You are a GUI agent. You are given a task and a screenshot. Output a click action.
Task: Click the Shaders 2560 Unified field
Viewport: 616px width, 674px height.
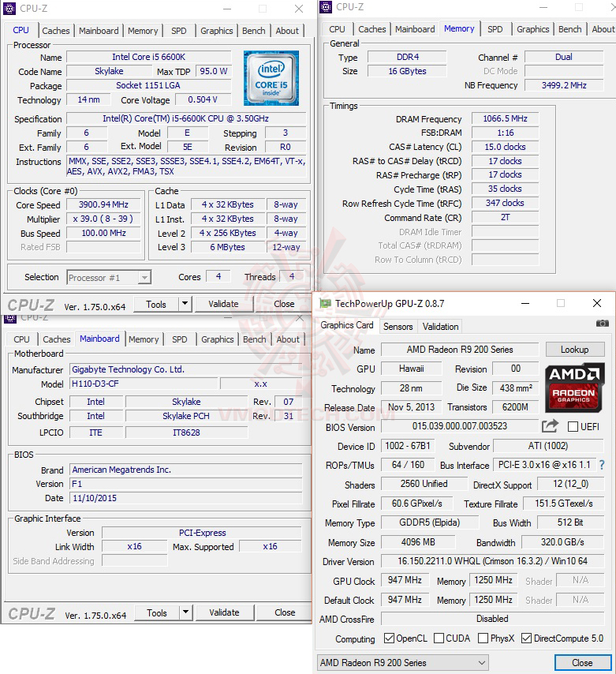pos(424,484)
